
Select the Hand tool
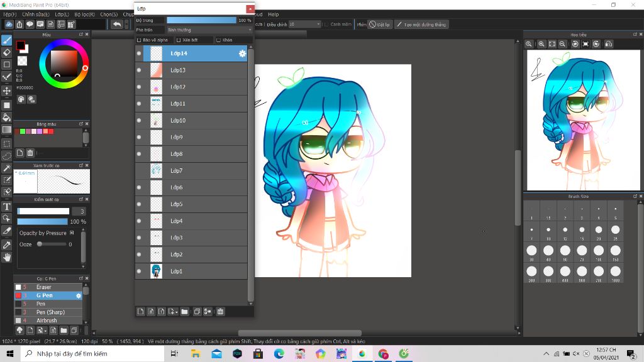click(6, 257)
